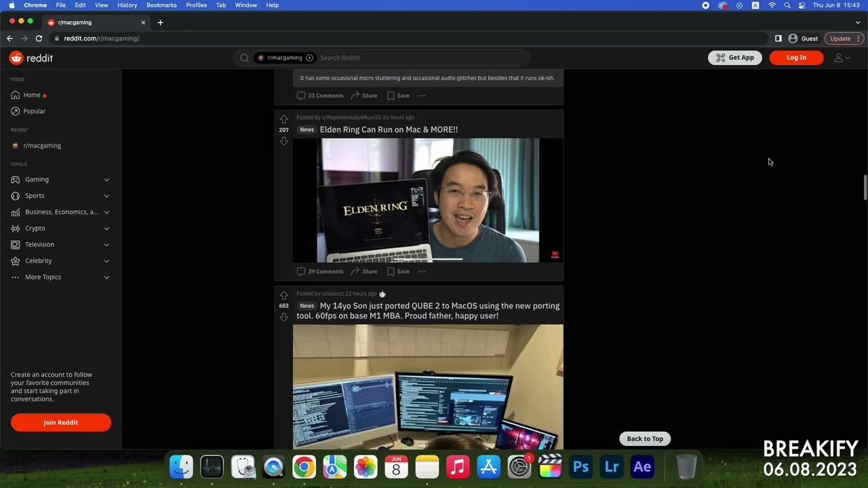
Task: Reload the page in Chrome
Action: [x=39, y=39]
